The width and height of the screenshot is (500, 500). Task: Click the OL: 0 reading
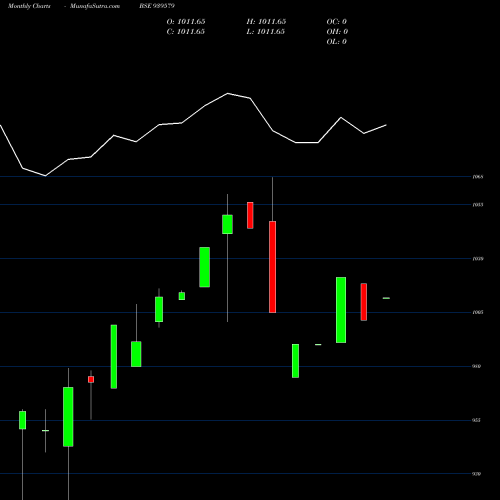click(x=337, y=42)
